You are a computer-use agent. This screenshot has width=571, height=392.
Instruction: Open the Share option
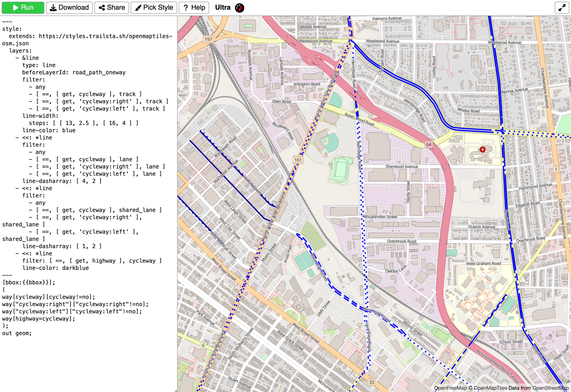coord(112,8)
